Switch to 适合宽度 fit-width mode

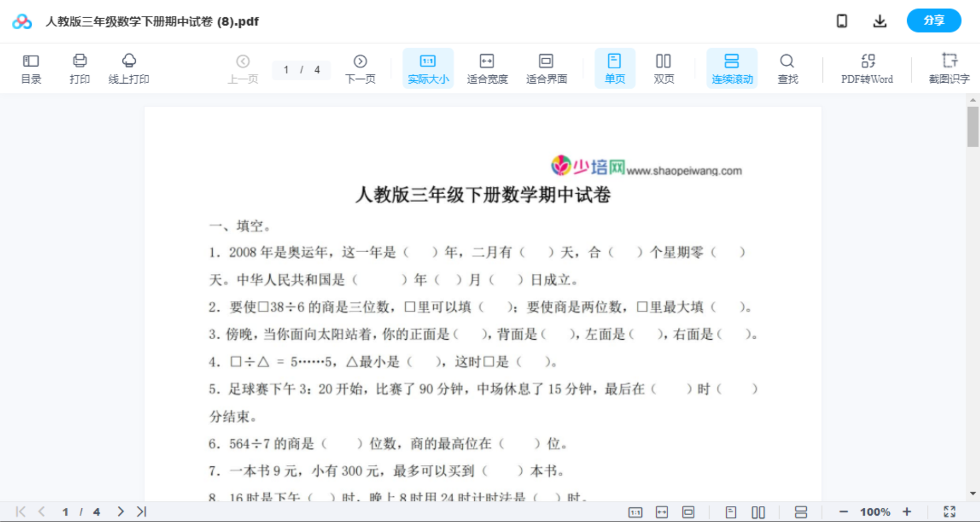[487, 68]
